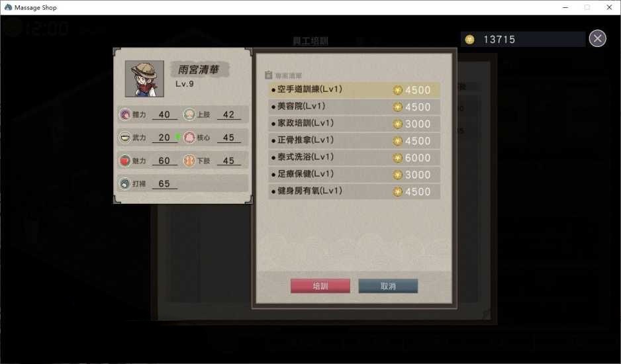Screen dimensions: 621x364
Task: Click the 上肢 upper body icon
Action: [x=190, y=114]
